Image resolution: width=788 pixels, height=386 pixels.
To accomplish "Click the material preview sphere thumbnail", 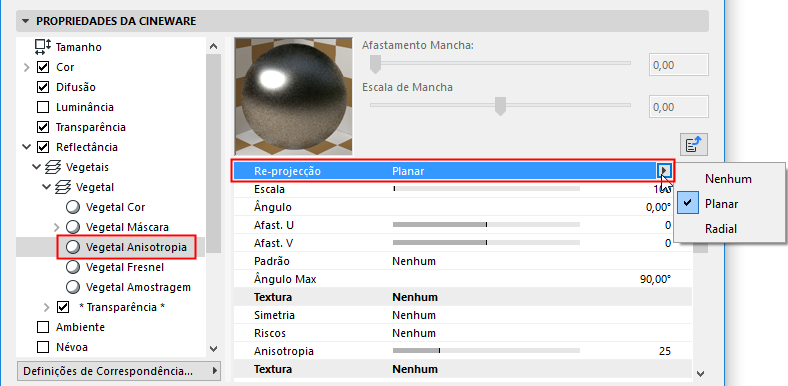I will pos(293,95).
